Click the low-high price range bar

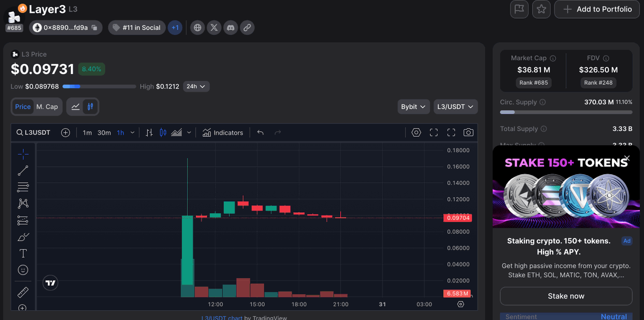[x=99, y=86]
